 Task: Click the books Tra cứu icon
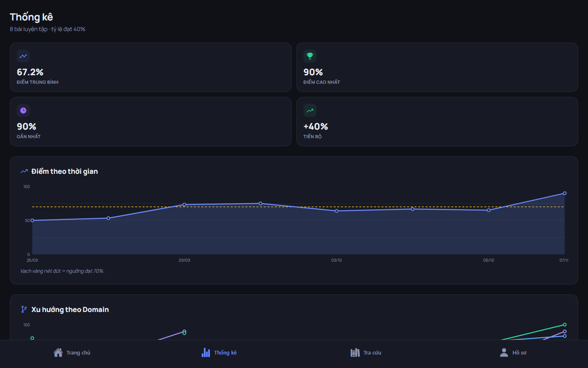[355, 352]
